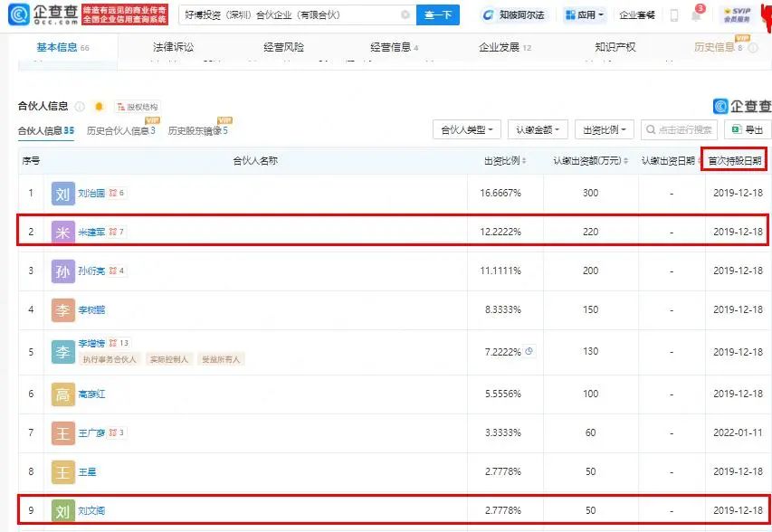
Task: Open partner 高彦红 link
Action: click(91, 394)
